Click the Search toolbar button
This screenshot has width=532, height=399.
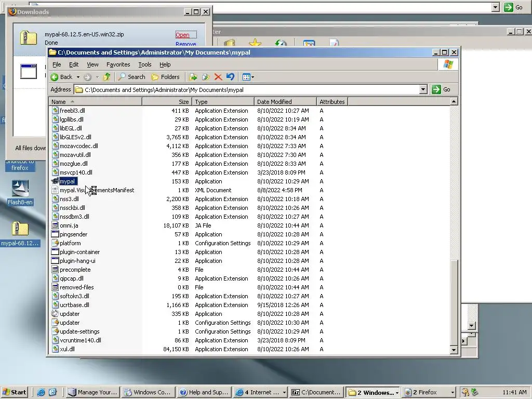pyautogui.click(x=131, y=77)
